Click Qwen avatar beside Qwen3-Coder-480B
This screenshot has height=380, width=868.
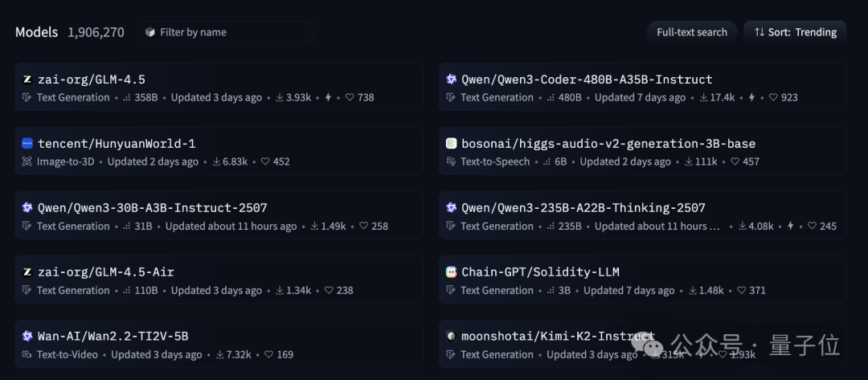pos(451,80)
